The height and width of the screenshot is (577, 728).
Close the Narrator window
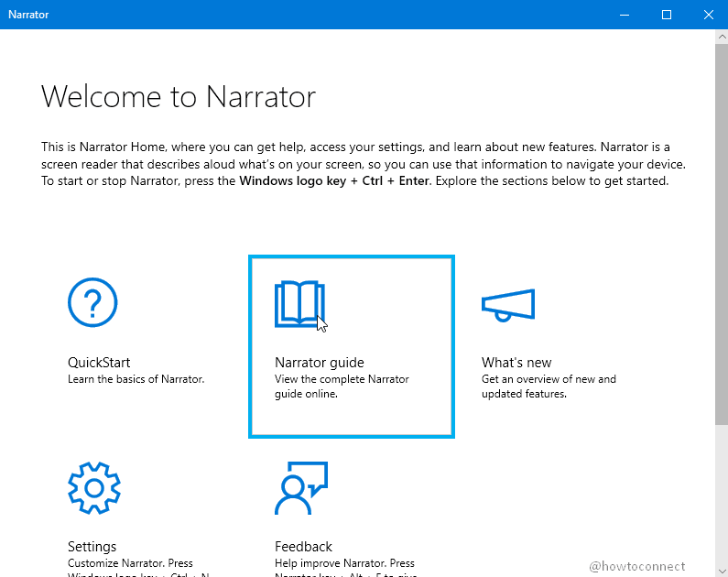click(708, 15)
